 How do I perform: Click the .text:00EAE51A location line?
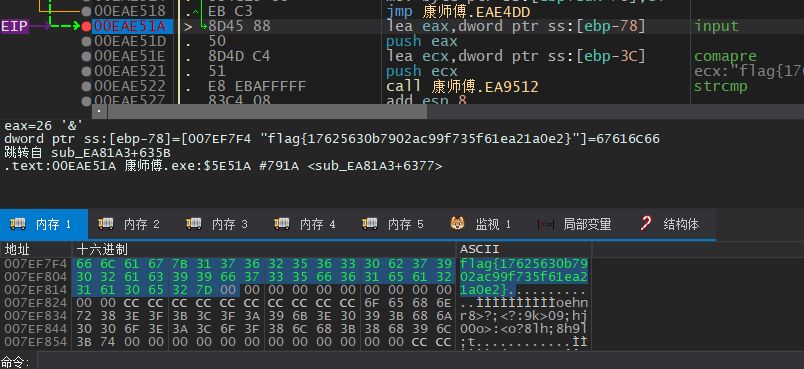pos(223,166)
